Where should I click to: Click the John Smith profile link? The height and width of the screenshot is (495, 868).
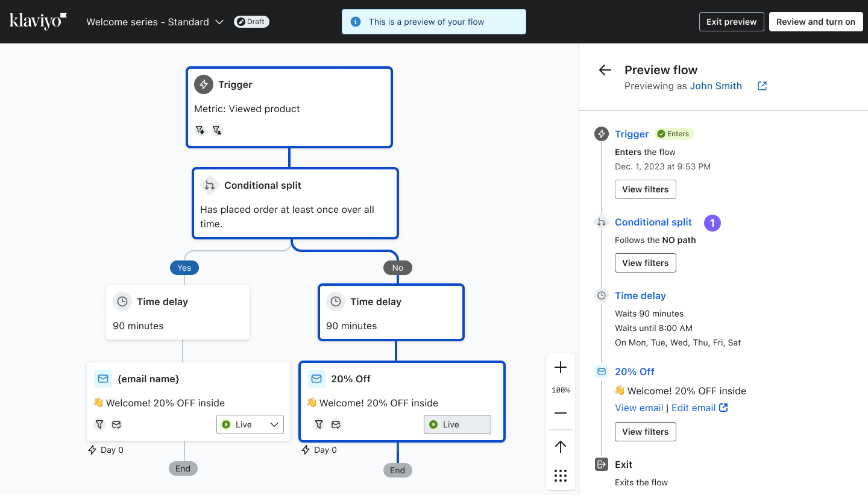(x=715, y=86)
